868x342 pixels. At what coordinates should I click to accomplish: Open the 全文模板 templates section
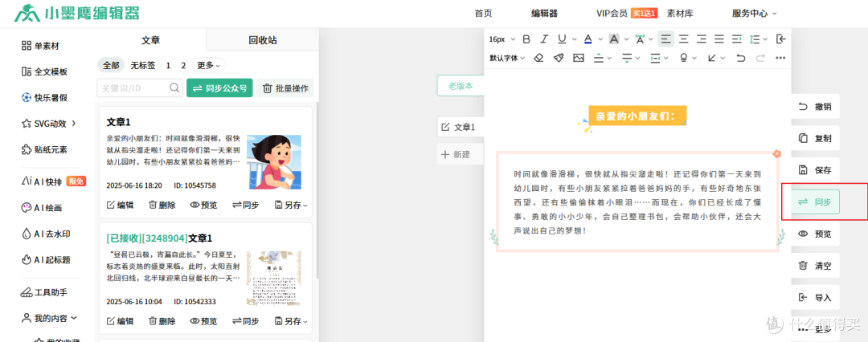(44, 71)
